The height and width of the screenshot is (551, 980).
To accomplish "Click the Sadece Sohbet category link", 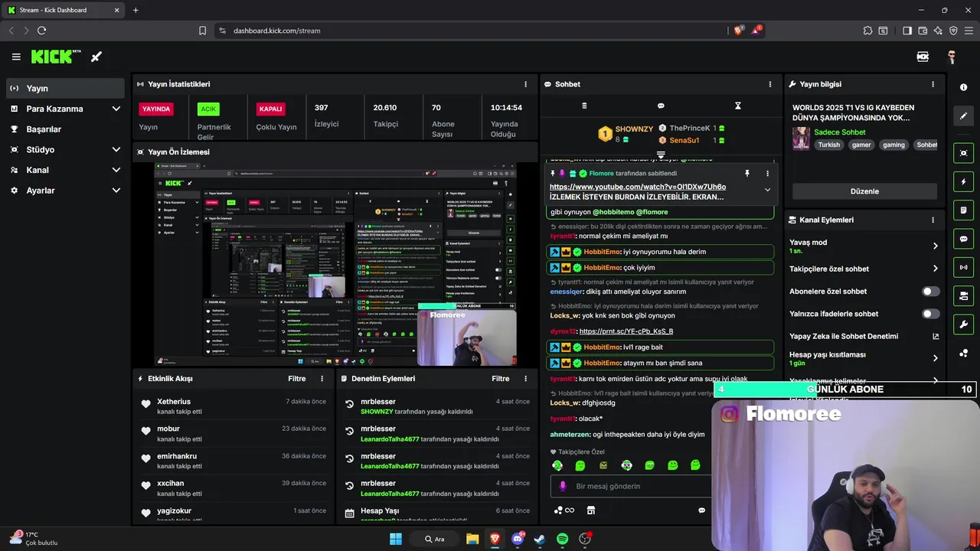I will pos(840,132).
